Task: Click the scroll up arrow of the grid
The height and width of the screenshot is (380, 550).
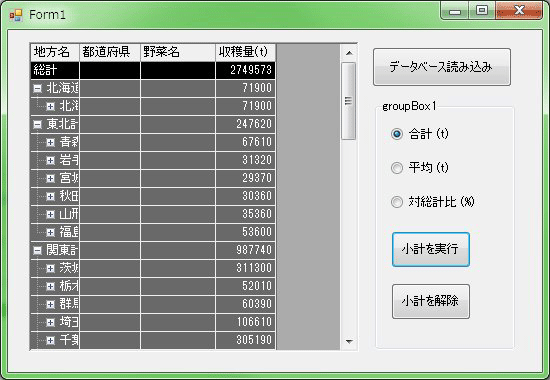Action: click(x=349, y=53)
